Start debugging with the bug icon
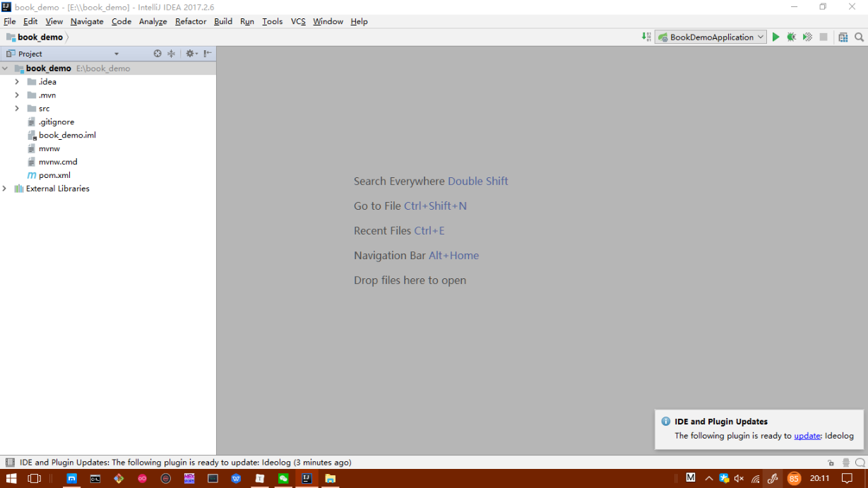 point(791,37)
